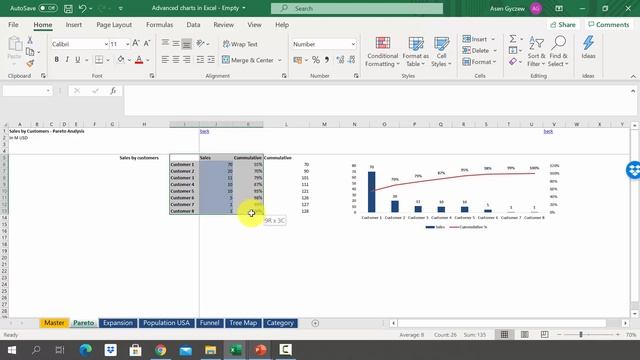Toggle the AutoSave switch
Screen dimensions: 640x360
pos(48,8)
